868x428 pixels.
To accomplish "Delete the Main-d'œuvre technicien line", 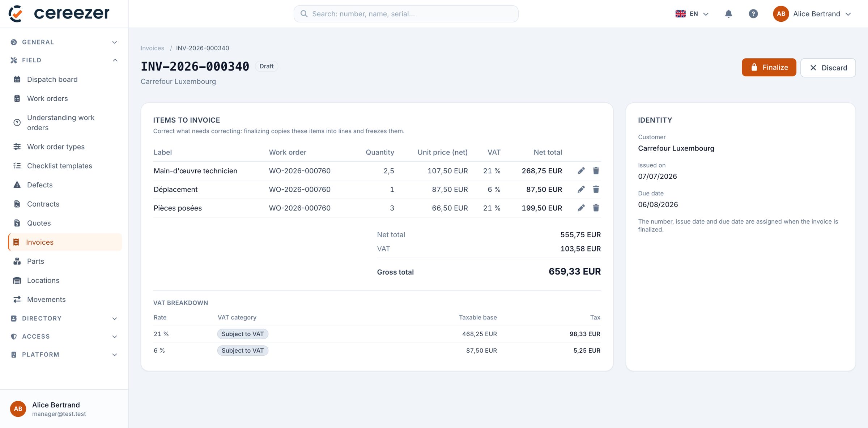I will (x=596, y=171).
